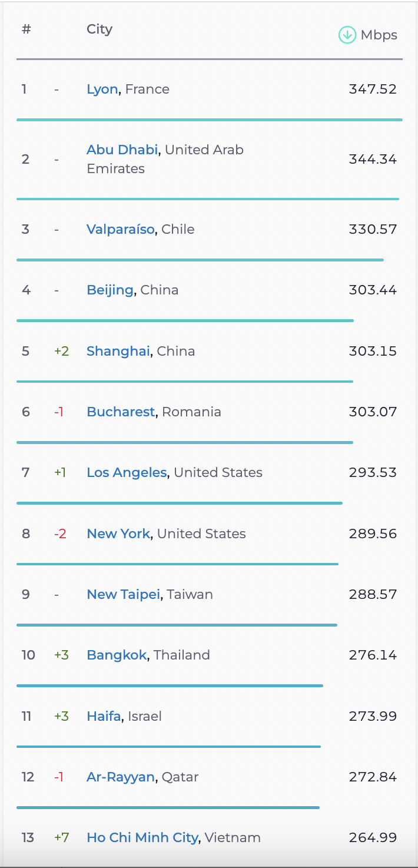Open the New Taipei link

[123, 594]
